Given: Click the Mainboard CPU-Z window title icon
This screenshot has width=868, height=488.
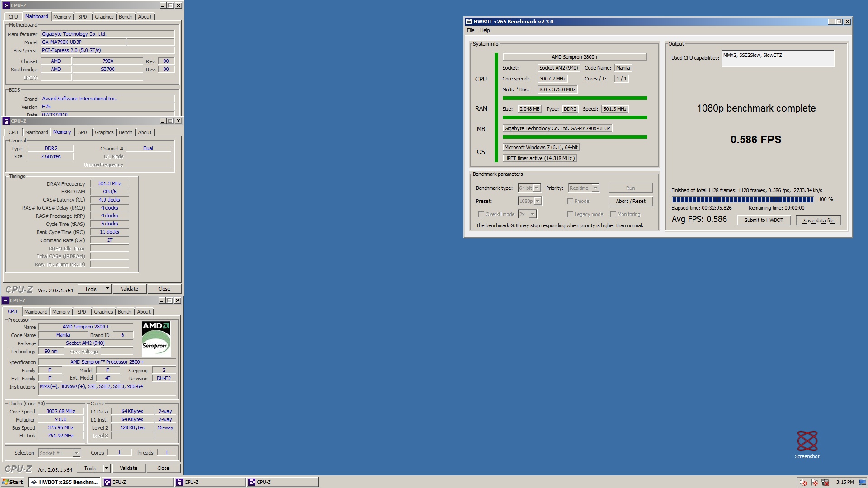Looking at the screenshot, I should (x=6, y=5).
